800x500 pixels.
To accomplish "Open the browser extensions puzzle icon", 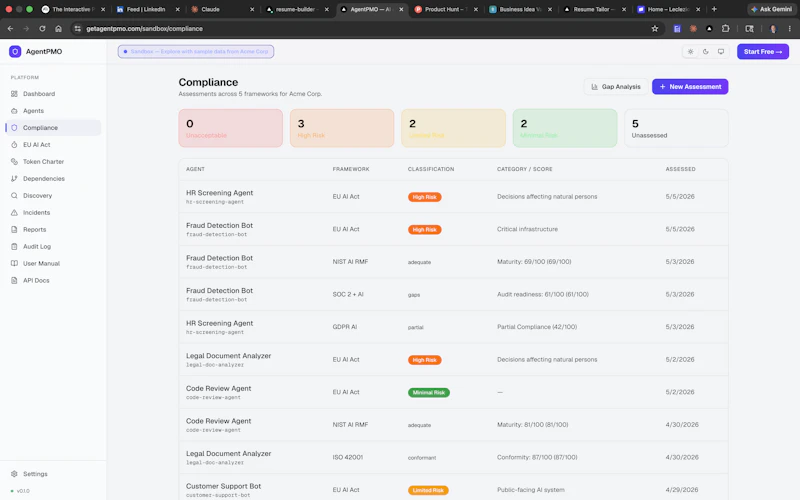I will pyautogui.click(x=726, y=29).
